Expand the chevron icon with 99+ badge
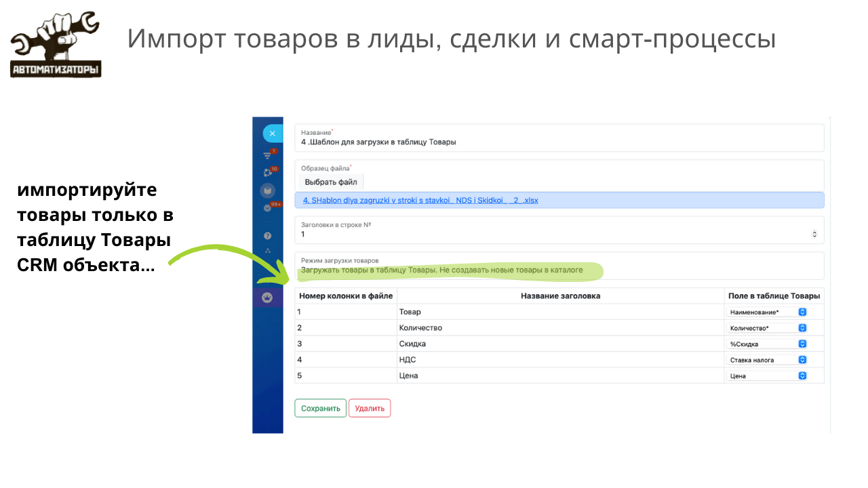The image size is (868, 488). point(268,207)
